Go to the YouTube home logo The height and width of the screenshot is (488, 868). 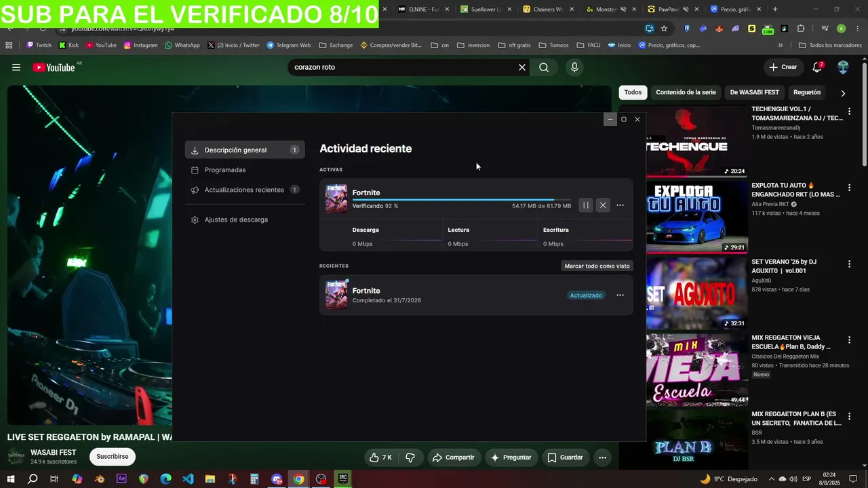tap(54, 67)
